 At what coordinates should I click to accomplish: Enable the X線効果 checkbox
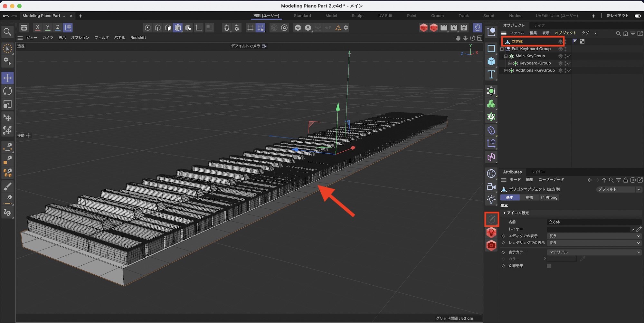pyautogui.click(x=549, y=266)
